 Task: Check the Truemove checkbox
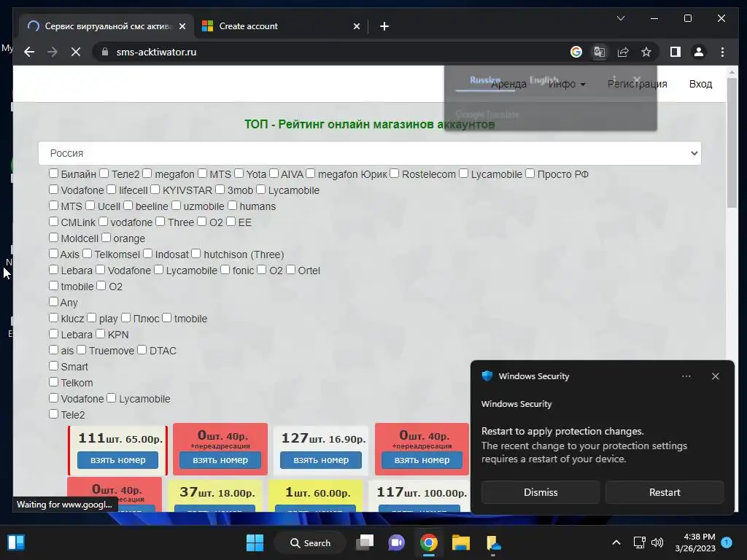click(82, 350)
